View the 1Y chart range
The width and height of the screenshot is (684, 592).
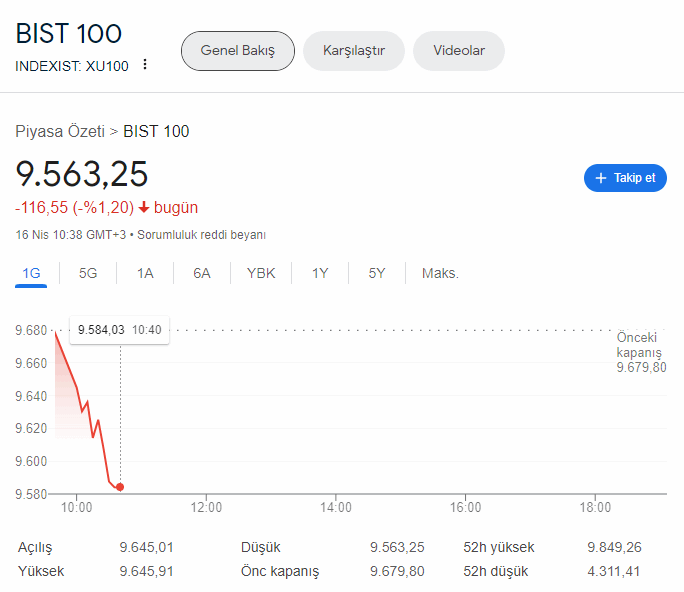coord(320,273)
